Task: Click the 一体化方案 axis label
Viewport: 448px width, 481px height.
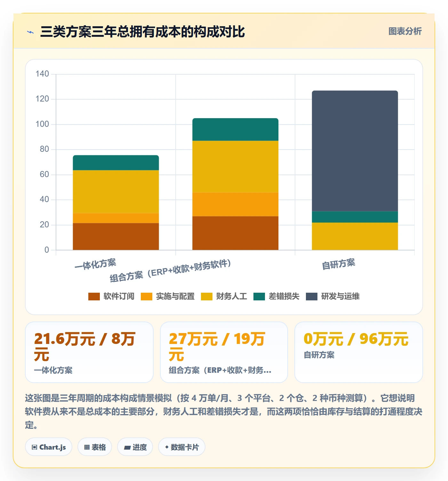Action: [x=95, y=264]
